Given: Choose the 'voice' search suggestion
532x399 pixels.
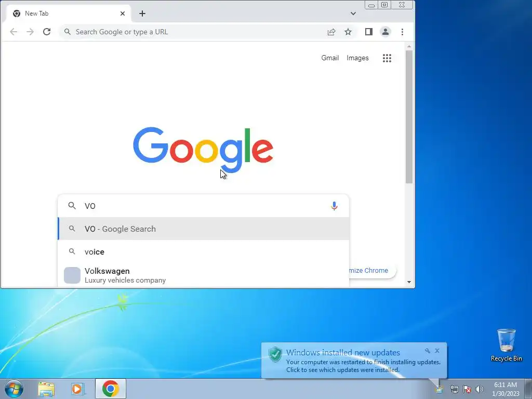Looking at the screenshot, I should (x=204, y=252).
